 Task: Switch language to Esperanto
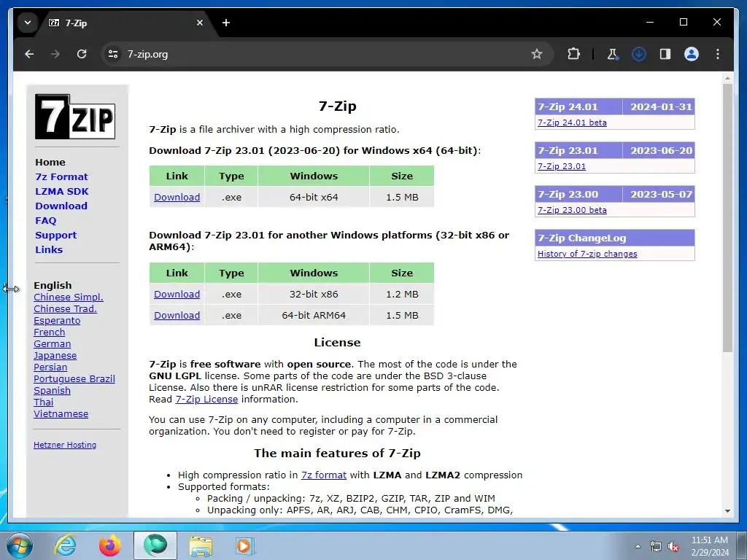(57, 321)
